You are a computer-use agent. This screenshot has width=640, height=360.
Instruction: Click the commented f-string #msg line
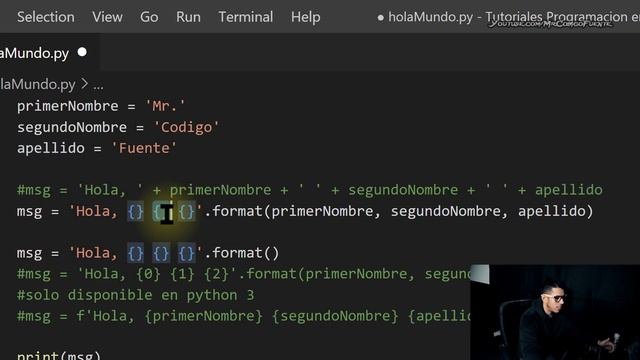click(244, 316)
